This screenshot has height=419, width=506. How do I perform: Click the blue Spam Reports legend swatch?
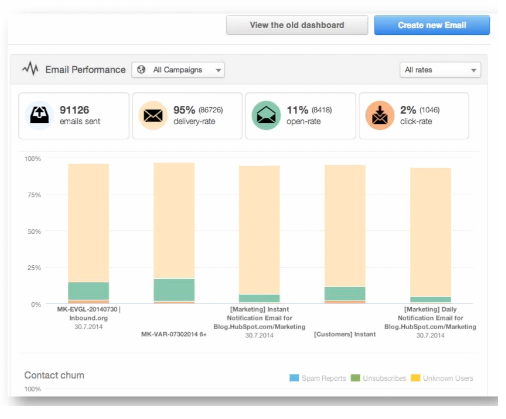pyautogui.click(x=294, y=378)
